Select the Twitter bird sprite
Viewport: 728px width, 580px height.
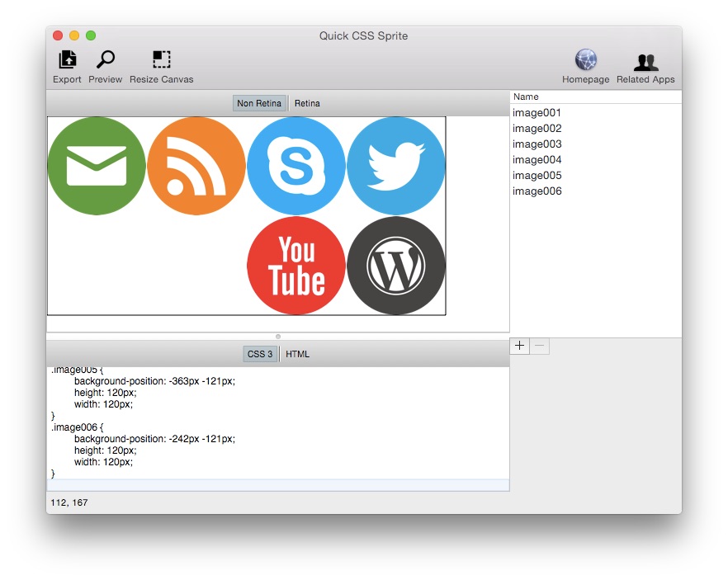(396, 166)
